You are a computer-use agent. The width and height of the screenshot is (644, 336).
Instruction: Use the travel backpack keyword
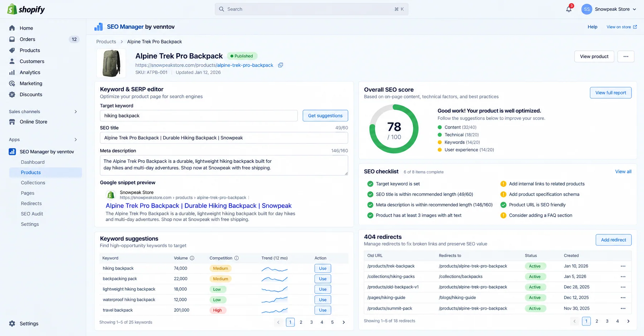pos(323,310)
